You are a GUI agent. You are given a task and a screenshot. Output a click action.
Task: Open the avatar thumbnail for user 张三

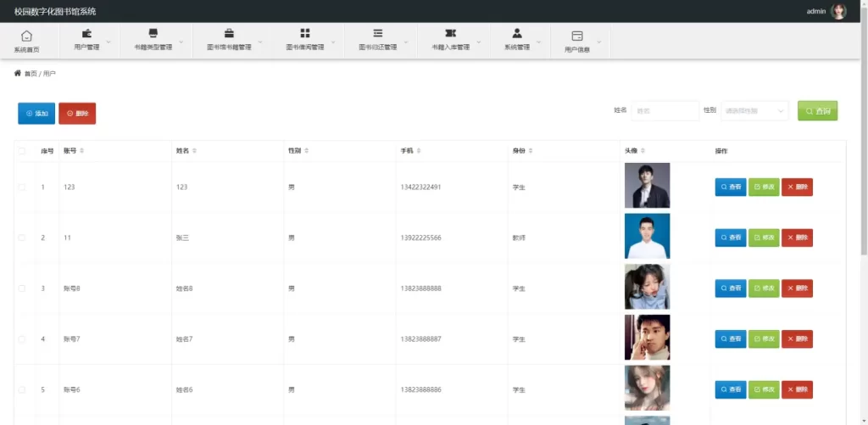click(x=647, y=236)
